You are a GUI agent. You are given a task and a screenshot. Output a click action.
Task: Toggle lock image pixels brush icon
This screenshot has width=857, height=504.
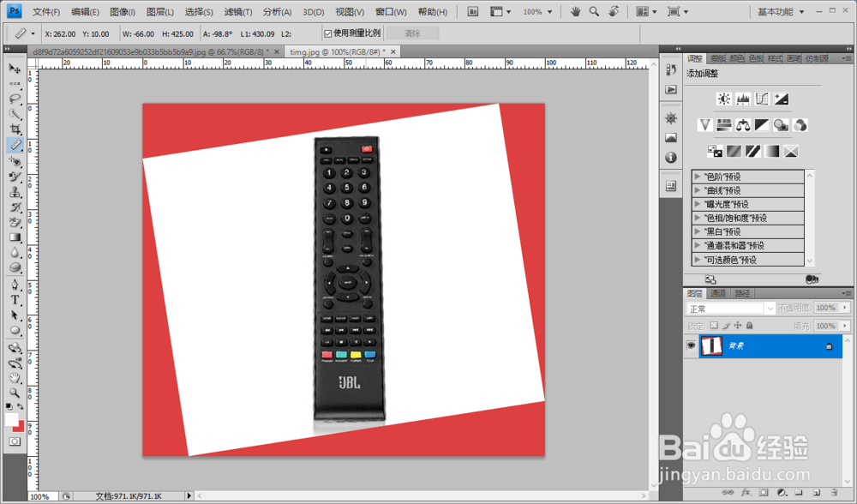(x=726, y=325)
